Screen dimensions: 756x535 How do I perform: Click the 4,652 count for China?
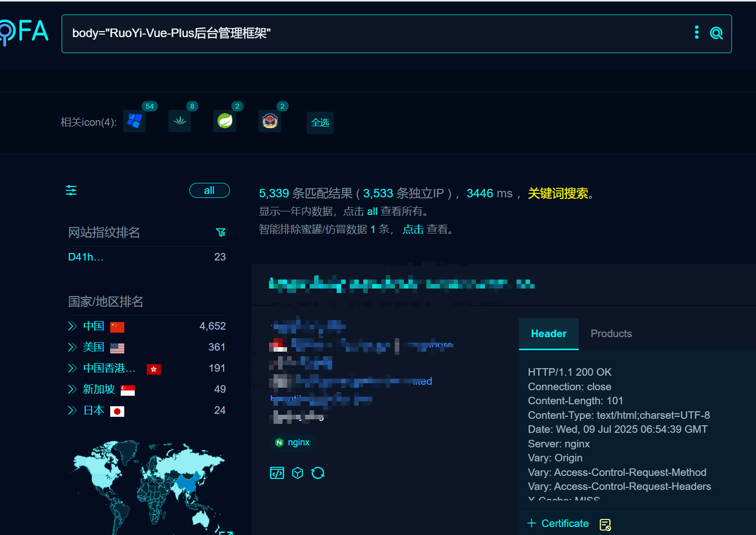(212, 326)
